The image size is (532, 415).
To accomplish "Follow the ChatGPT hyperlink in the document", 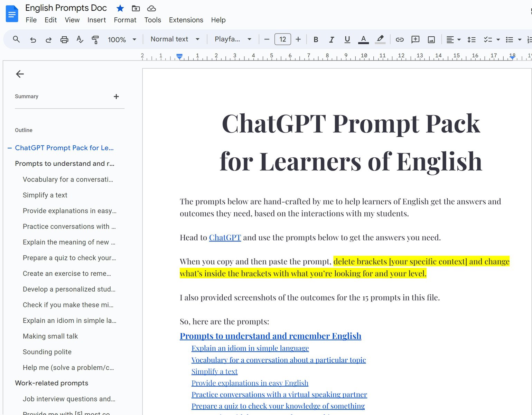I will point(225,238).
